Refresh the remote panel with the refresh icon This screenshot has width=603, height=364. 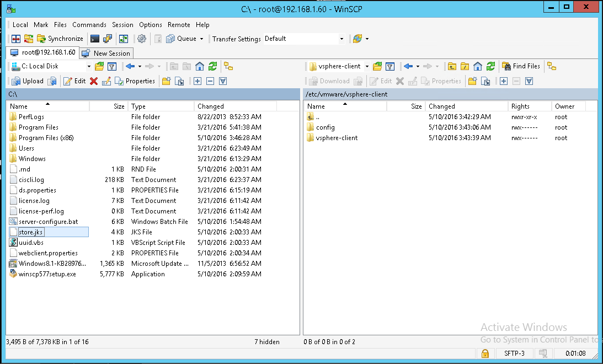point(490,66)
